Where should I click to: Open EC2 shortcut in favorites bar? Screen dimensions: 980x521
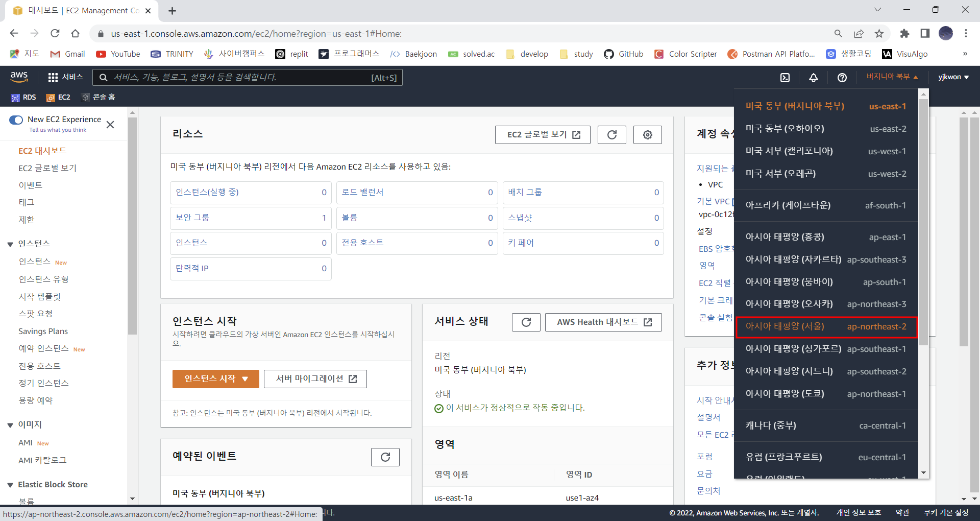click(58, 97)
